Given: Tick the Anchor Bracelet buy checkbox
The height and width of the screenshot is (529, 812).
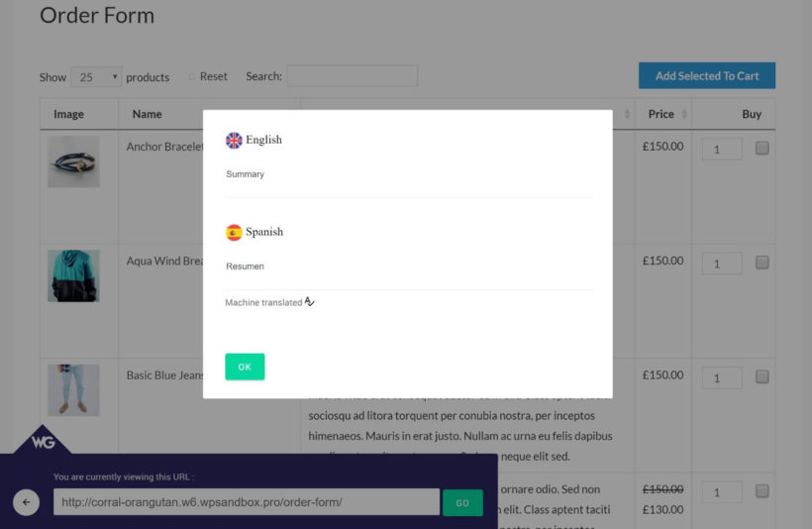Looking at the screenshot, I should (x=761, y=149).
